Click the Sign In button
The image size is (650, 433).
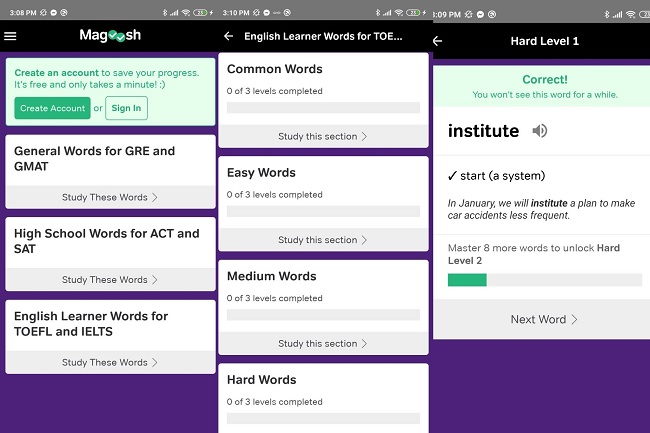click(x=126, y=108)
